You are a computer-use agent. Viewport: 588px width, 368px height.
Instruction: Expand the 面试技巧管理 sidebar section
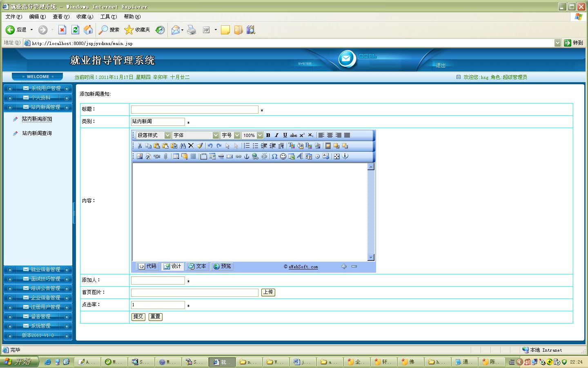point(38,279)
